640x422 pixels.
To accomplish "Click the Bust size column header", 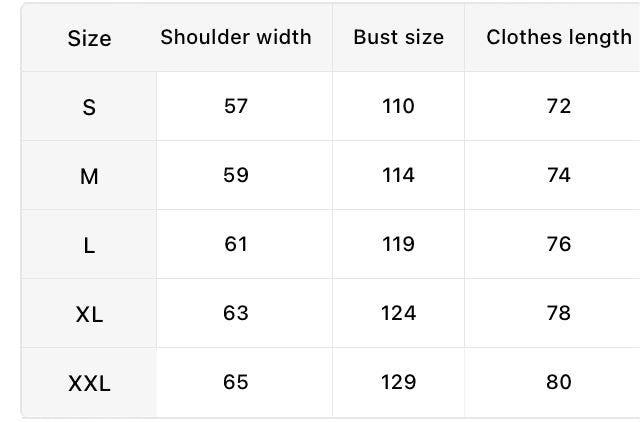I will pyautogui.click(x=398, y=37).
